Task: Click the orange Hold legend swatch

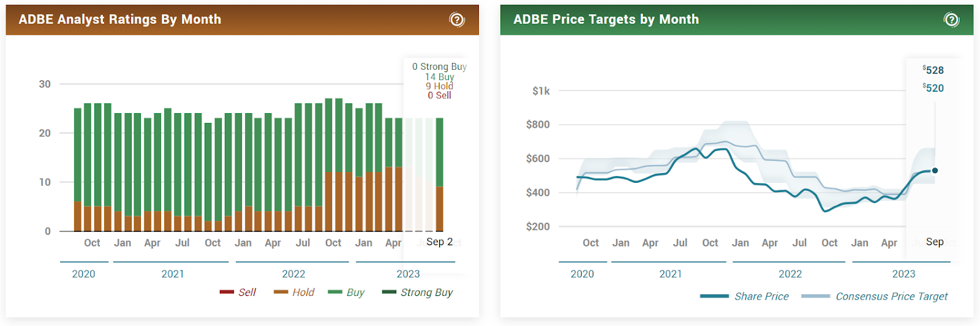Action: (281, 292)
